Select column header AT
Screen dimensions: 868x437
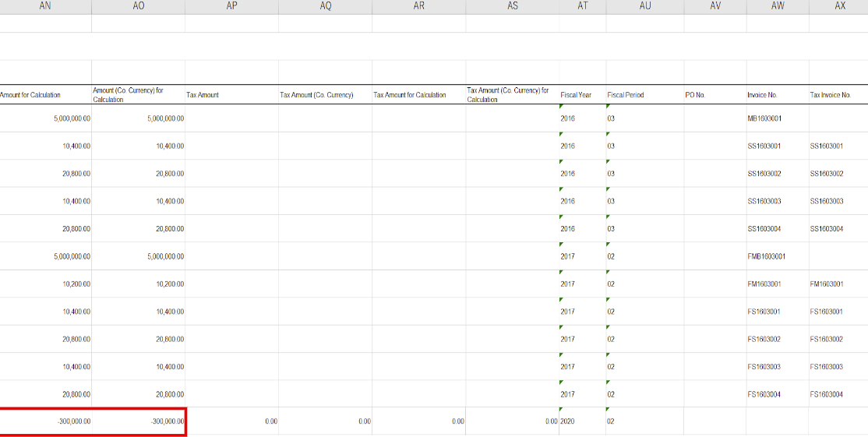pyautogui.click(x=583, y=7)
